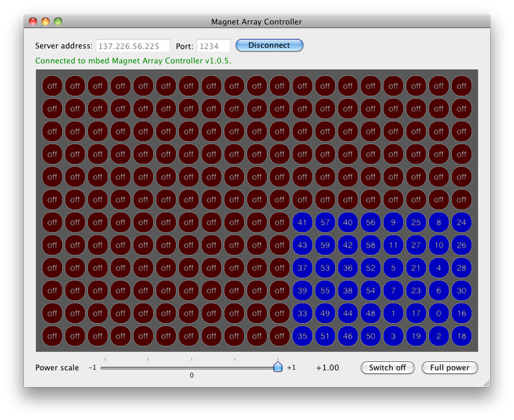This screenshot has width=514, height=420.
Task: Activate magnet 28 in the array
Action: 461,268
